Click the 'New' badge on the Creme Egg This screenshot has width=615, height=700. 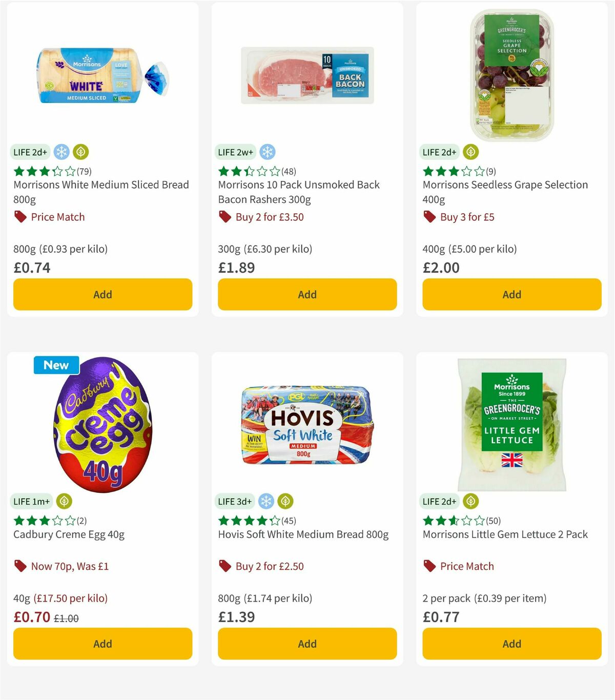[56, 365]
